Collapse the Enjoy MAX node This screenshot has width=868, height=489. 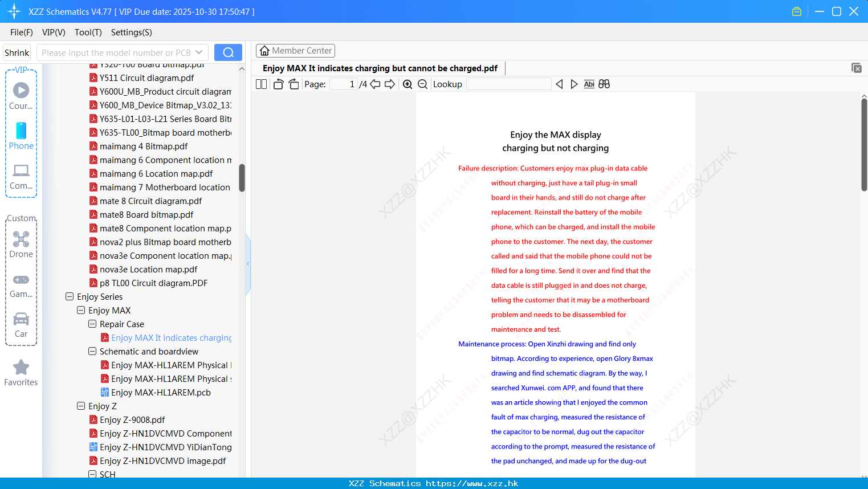(81, 310)
